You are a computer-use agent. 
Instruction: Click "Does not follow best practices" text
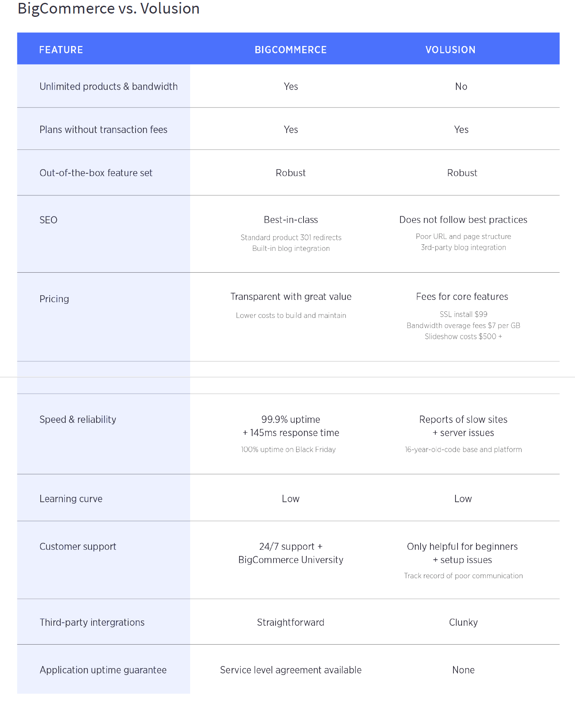coord(463,220)
